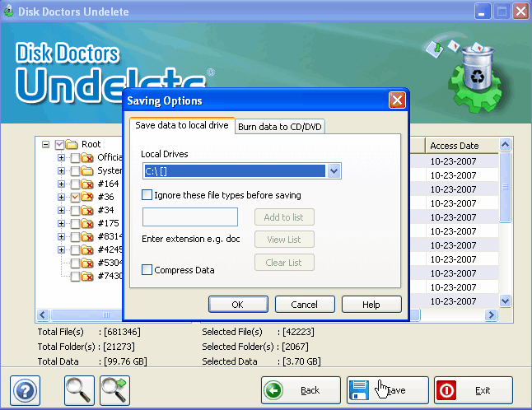Click OK in Saving Options
The width and height of the screenshot is (532, 410).
click(x=238, y=305)
